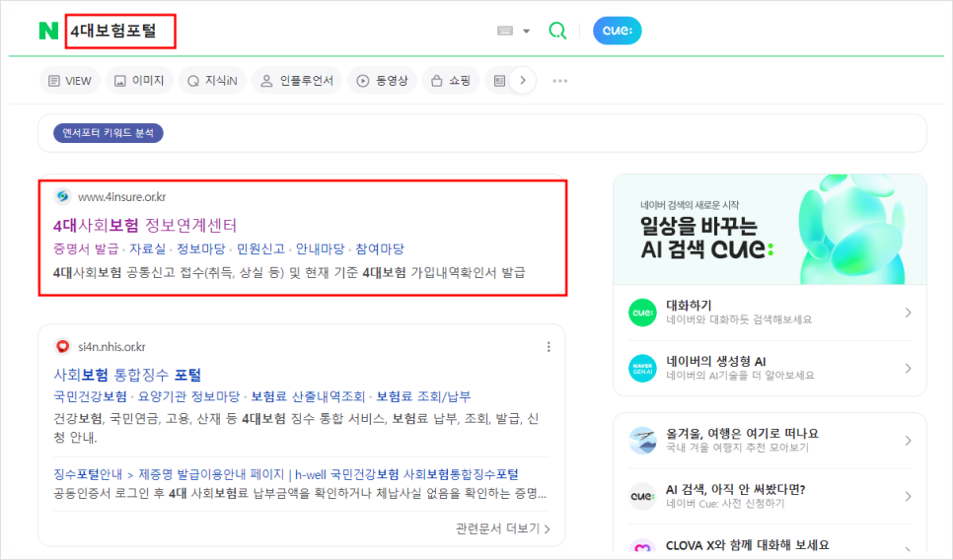
Task: Expand 관련문서 더보기
Action: click(502, 528)
